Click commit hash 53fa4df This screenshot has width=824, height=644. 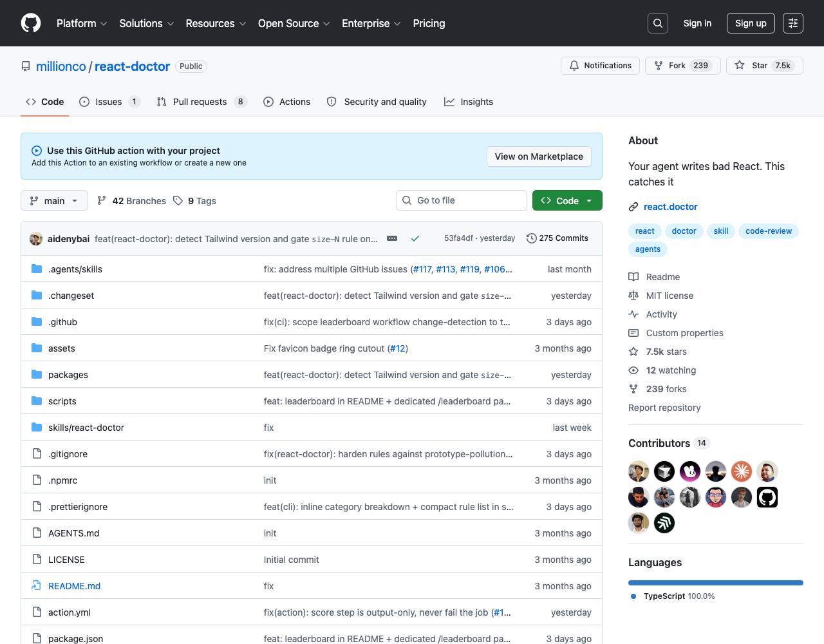tap(458, 238)
